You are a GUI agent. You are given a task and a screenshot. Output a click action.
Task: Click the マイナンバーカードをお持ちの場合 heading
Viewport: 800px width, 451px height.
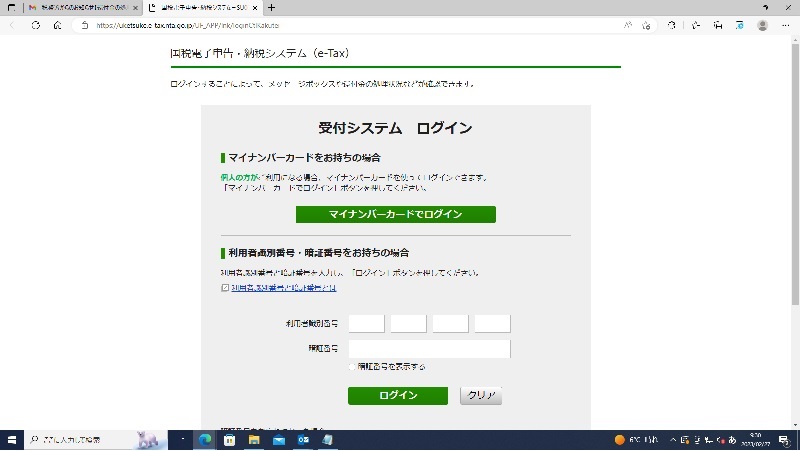pos(304,158)
